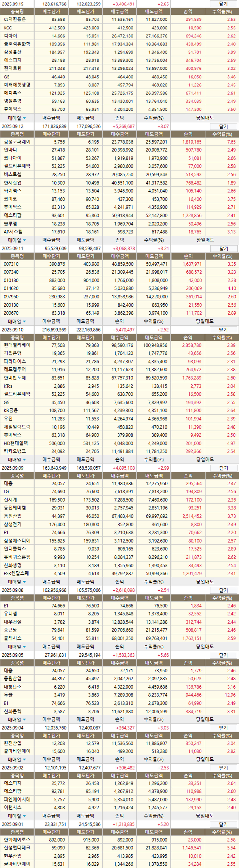Click 닫기 button in the 2025.09.02 row
239x868 pixels.
point(223,768)
